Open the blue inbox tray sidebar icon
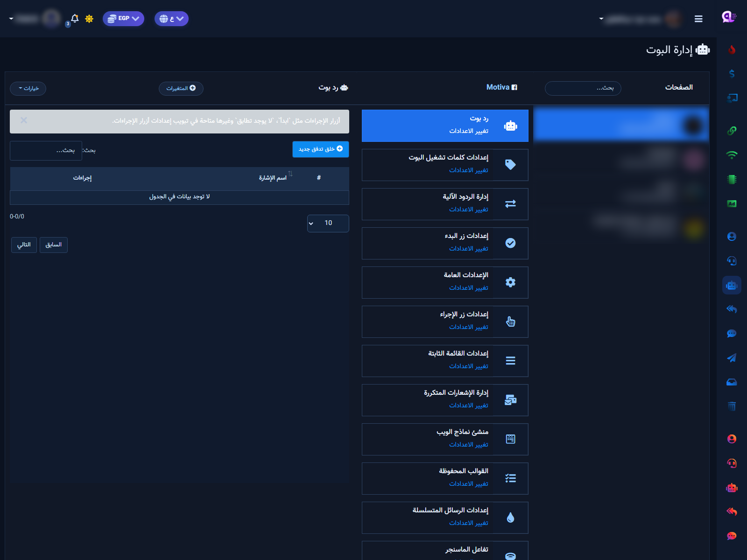The image size is (747, 560). 732,382
